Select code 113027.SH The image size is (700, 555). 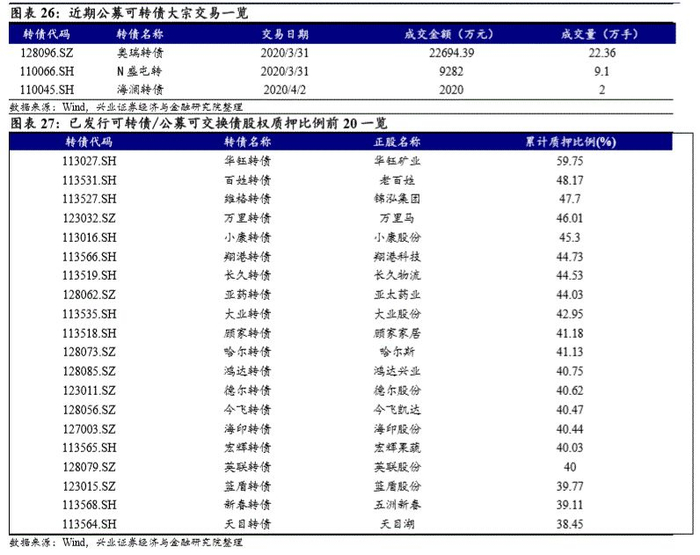click(x=89, y=161)
